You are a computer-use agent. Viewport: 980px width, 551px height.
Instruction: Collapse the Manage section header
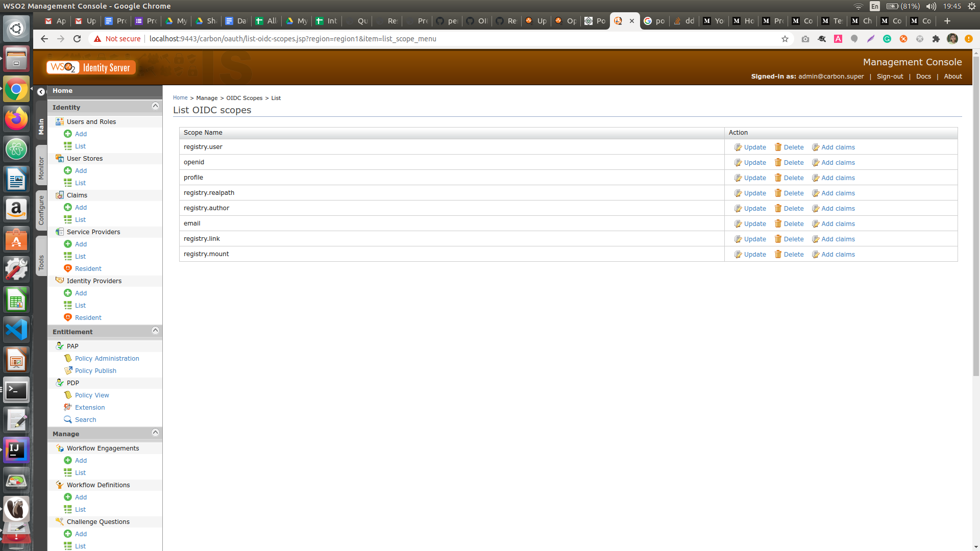[x=155, y=433]
